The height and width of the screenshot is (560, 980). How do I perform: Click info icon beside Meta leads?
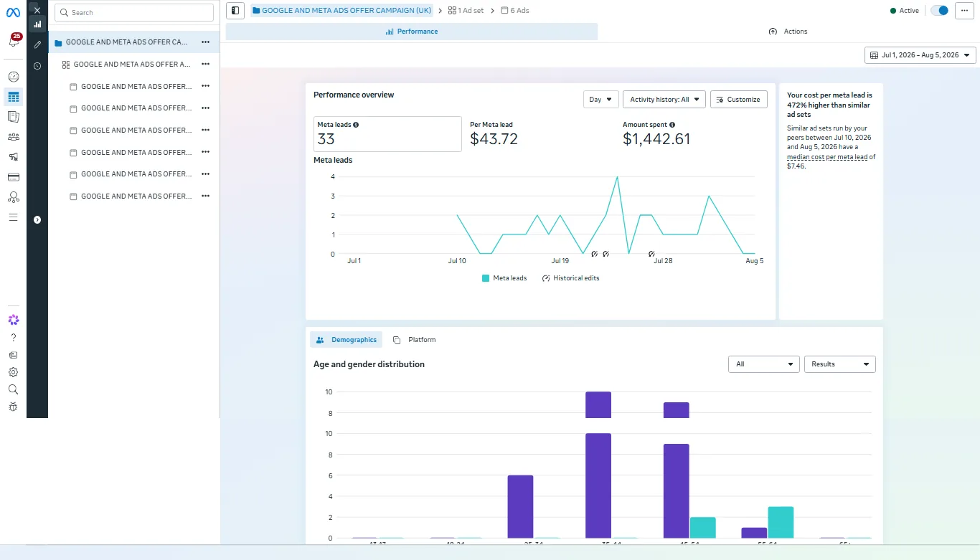(356, 125)
